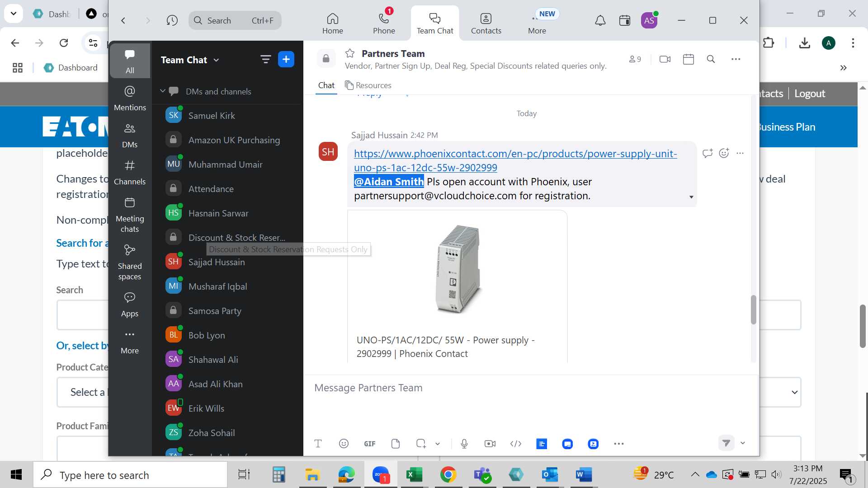The width and height of the screenshot is (868, 488).
Task: Open Channels in the sidebar
Action: click(130, 172)
